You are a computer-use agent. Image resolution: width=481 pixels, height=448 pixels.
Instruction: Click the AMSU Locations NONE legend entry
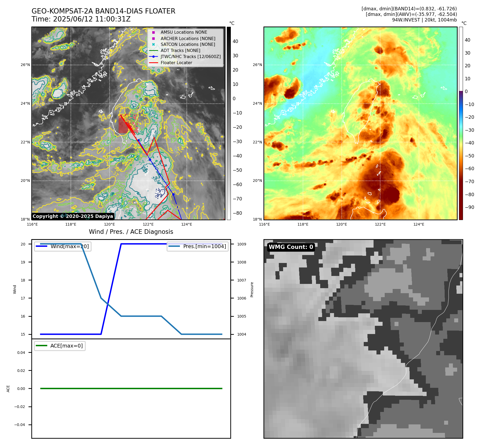coord(184,32)
